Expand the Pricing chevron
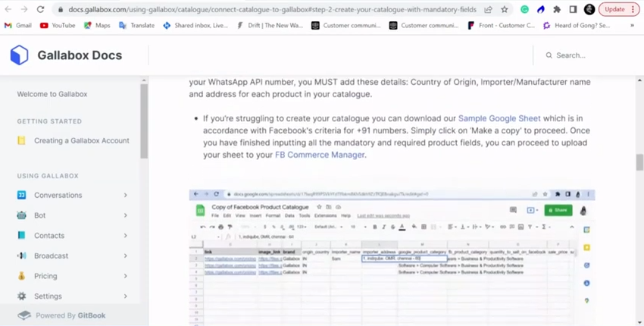Screen dimensions: 644x326 pyautogui.click(x=125, y=276)
